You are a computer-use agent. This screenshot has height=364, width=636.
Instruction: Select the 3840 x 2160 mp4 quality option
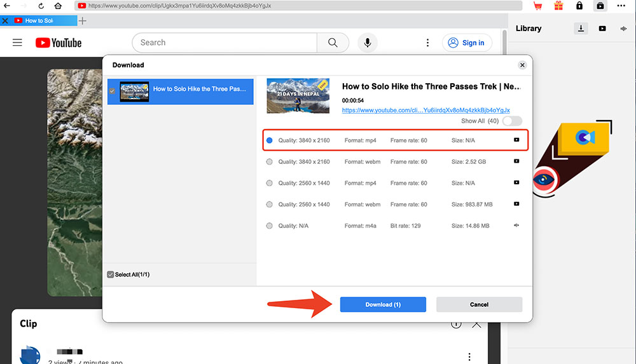[270, 140]
